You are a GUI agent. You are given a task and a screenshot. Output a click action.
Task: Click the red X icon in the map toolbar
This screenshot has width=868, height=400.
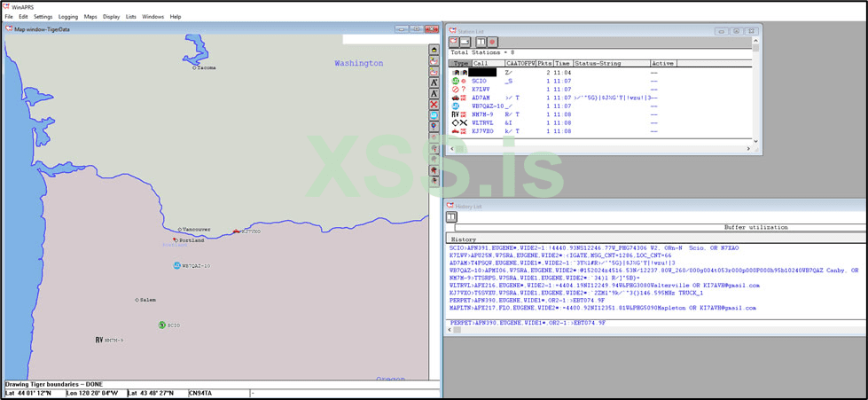(434, 104)
